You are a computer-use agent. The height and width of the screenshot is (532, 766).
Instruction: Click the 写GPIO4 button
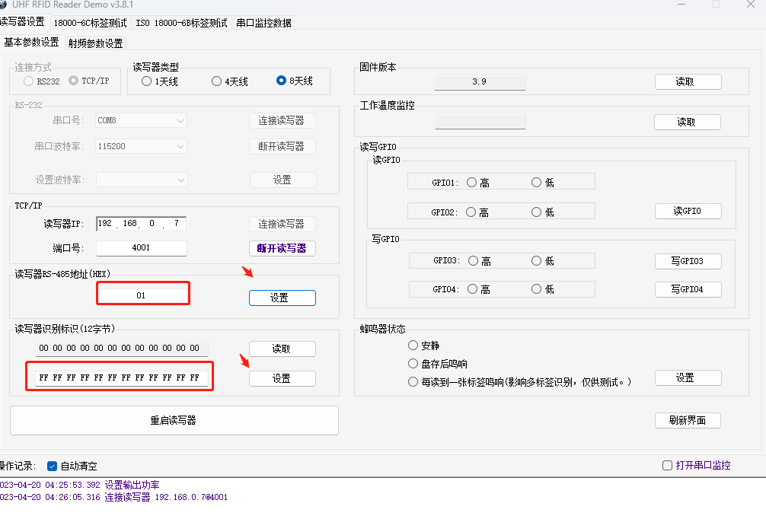688,289
